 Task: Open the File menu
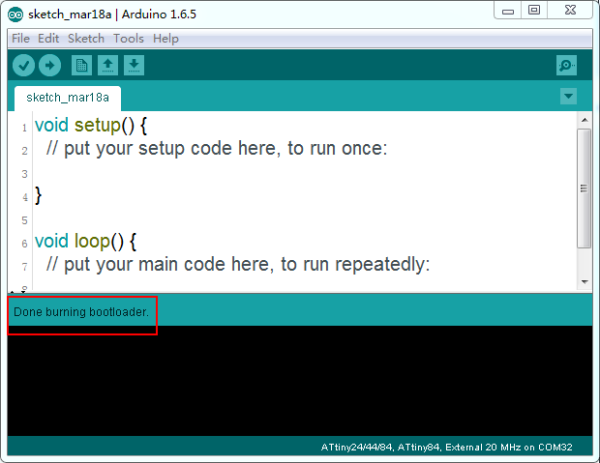click(21, 39)
